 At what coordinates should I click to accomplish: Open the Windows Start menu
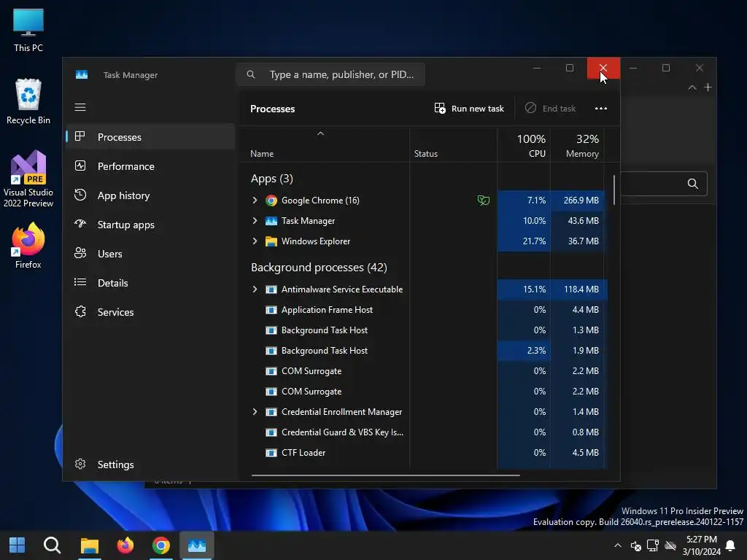coord(18,545)
